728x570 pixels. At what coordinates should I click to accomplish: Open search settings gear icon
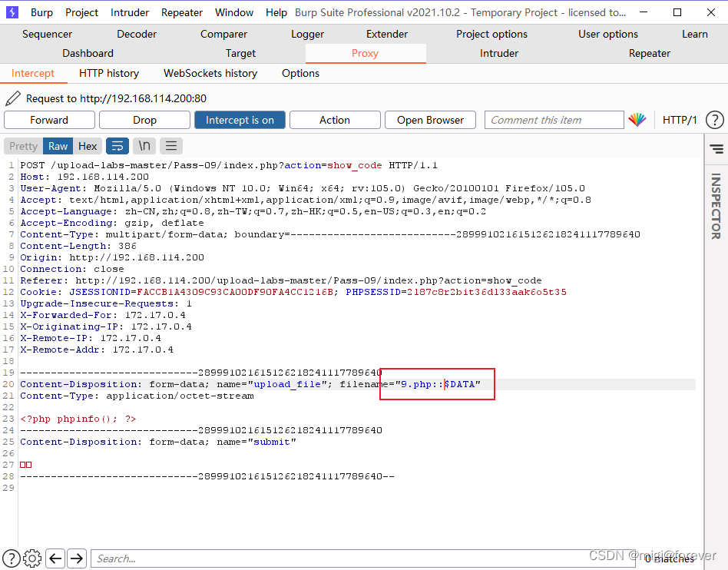click(32, 558)
